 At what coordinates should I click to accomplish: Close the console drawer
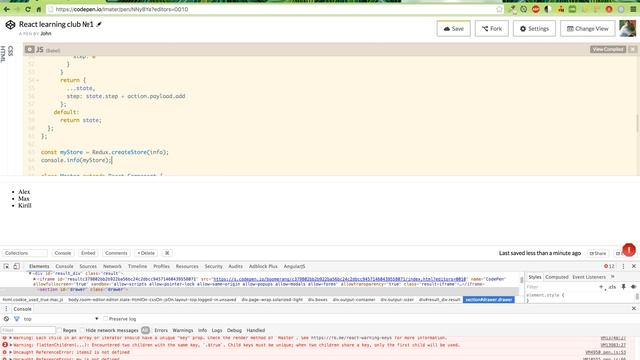click(x=634, y=309)
